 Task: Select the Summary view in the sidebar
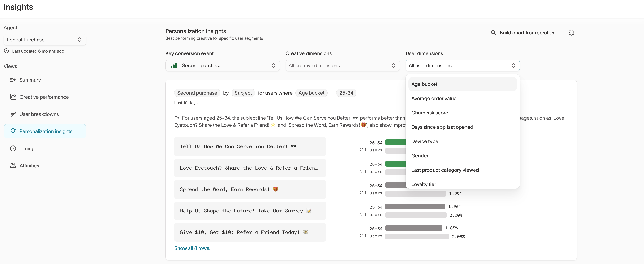click(30, 80)
